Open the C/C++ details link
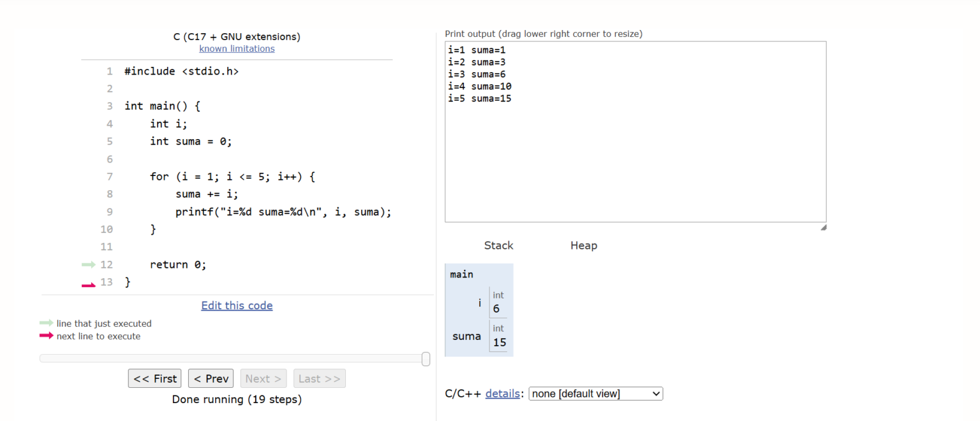The image size is (980, 421). [x=502, y=394]
